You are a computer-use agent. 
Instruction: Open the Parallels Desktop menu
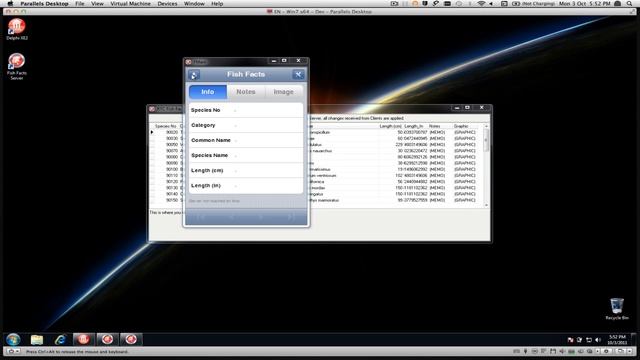click(x=44, y=4)
